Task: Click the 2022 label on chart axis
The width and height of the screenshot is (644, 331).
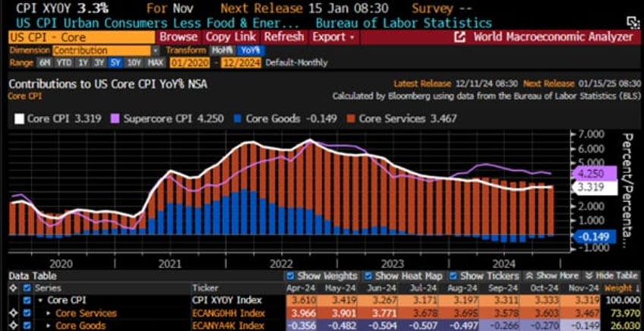Action: tap(282, 263)
